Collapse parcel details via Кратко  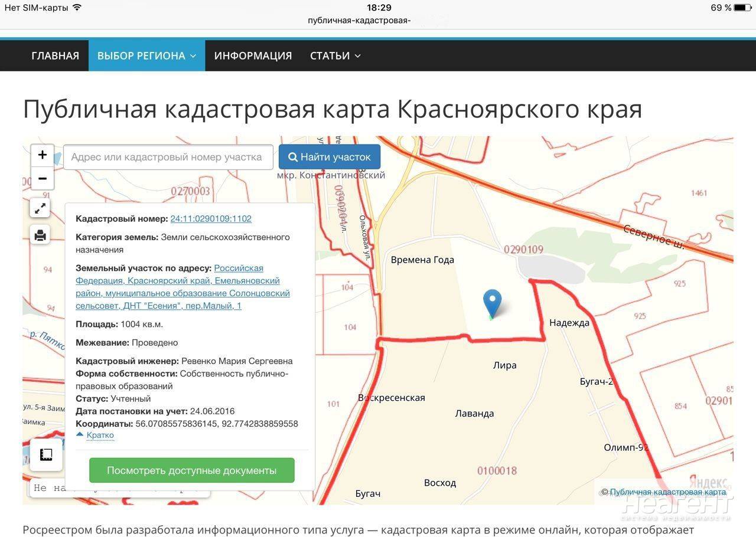pos(96,435)
